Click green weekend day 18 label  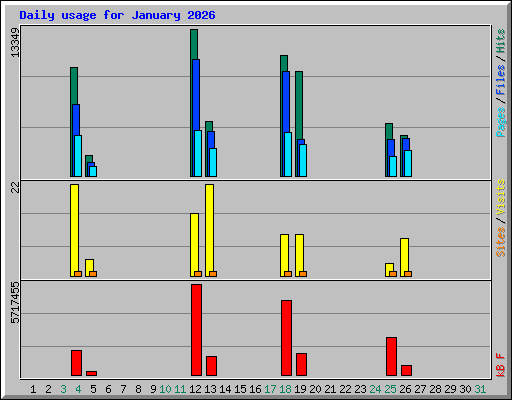285,389
